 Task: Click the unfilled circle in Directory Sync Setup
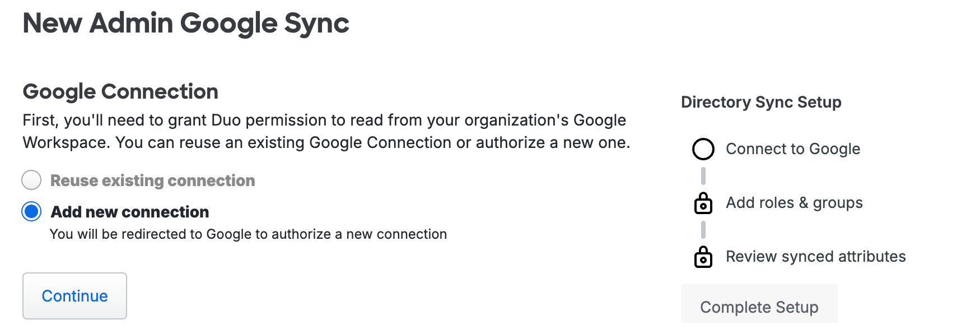click(x=703, y=149)
